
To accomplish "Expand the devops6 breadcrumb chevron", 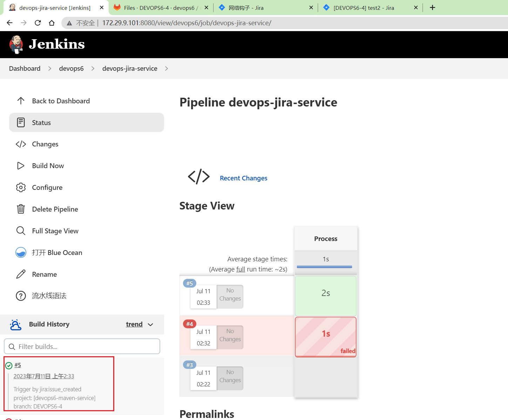I will 93,69.
